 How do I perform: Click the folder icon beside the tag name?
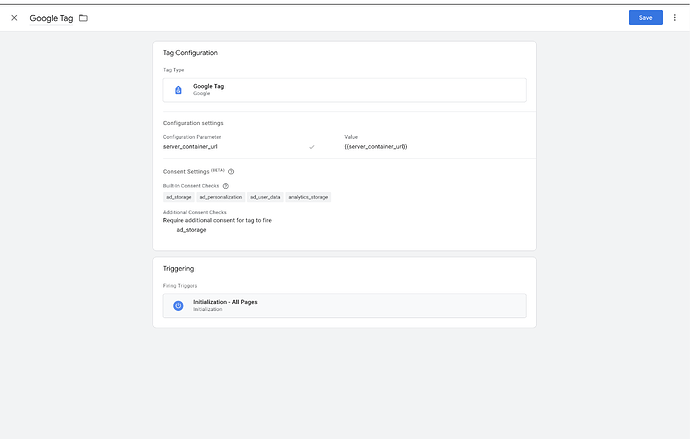(83, 18)
